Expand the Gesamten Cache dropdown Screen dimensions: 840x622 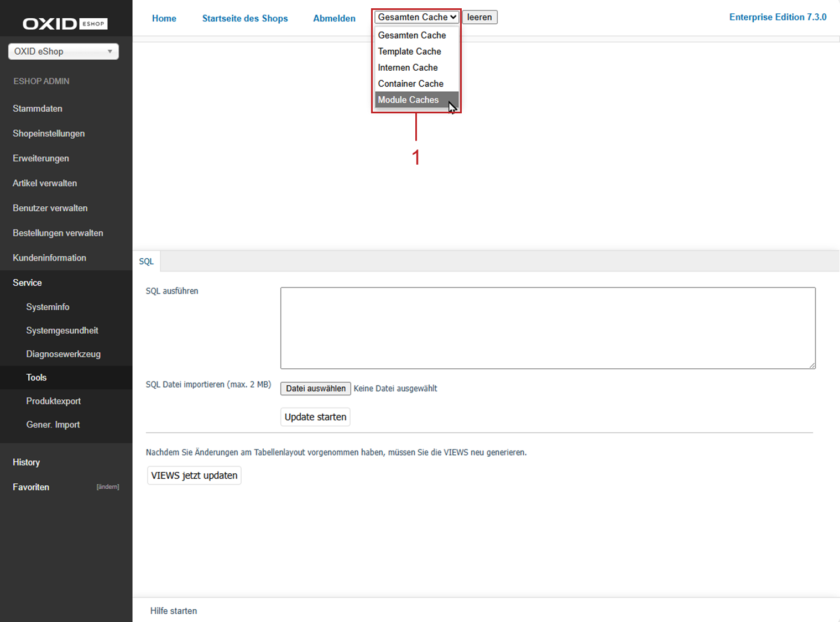pos(416,17)
